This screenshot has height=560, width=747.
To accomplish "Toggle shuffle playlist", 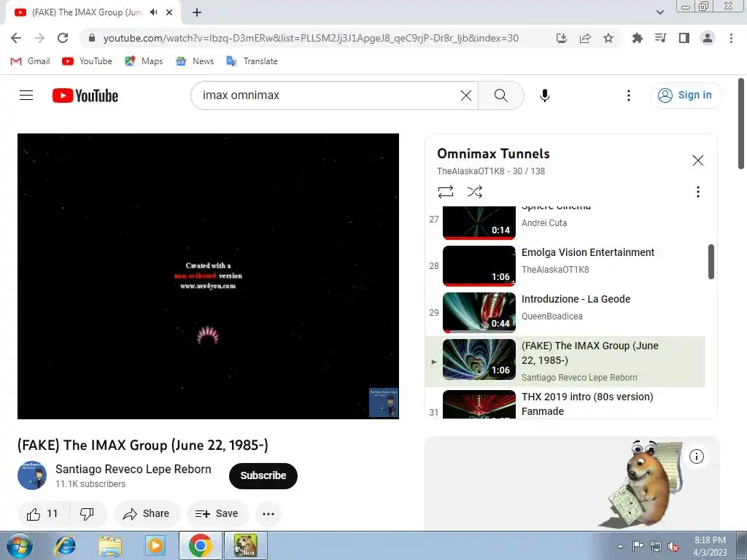I will coord(474,192).
